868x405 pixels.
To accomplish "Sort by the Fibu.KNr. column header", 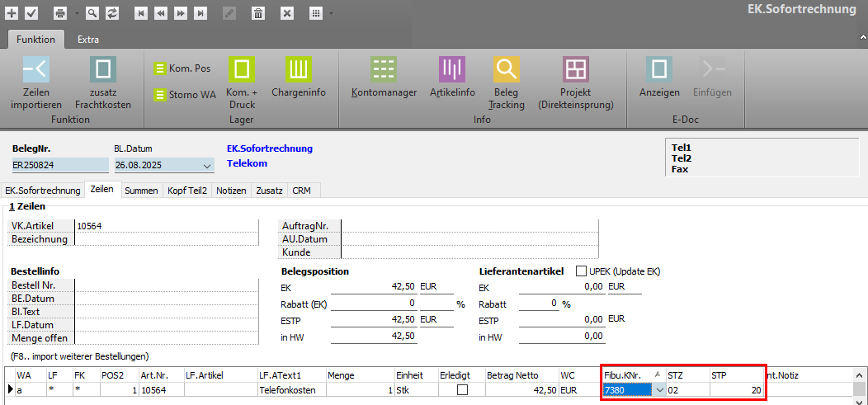I will (633, 375).
